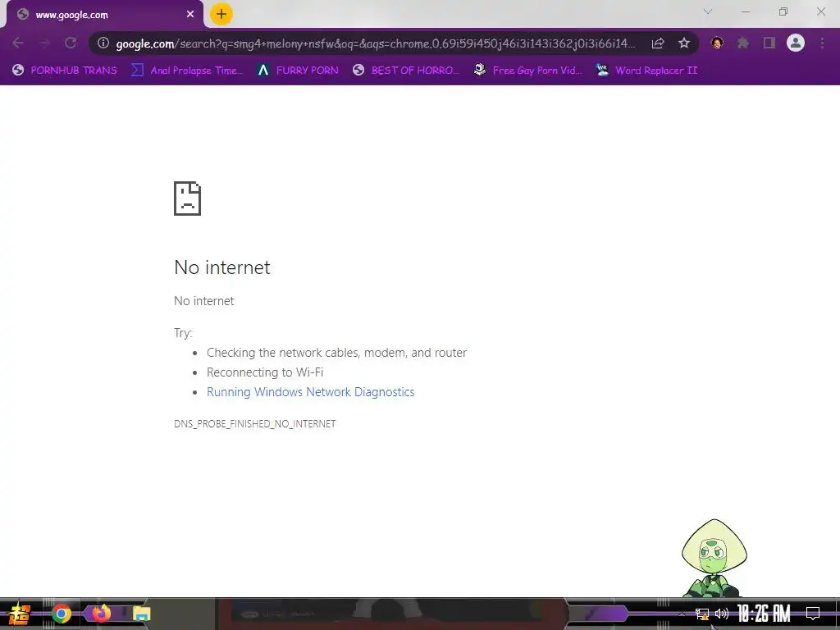
Task: Restore down the Chrome window
Action: pyautogui.click(x=783, y=11)
